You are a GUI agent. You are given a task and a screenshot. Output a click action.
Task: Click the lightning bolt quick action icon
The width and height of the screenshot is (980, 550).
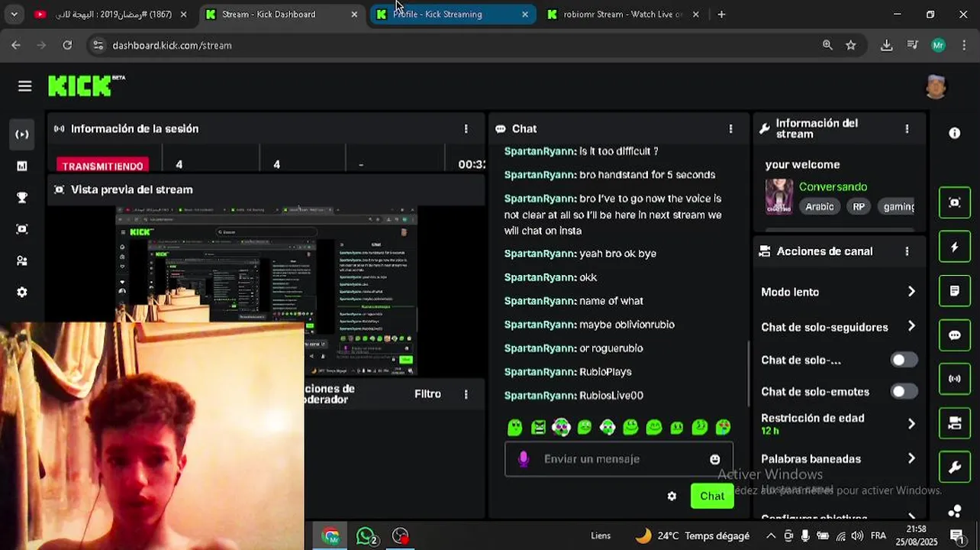[x=954, y=247]
